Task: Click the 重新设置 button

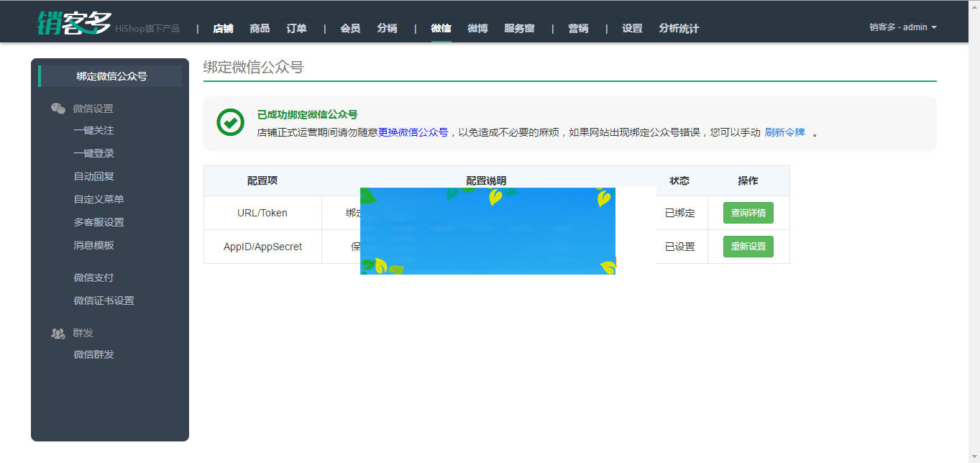Action: (x=748, y=246)
